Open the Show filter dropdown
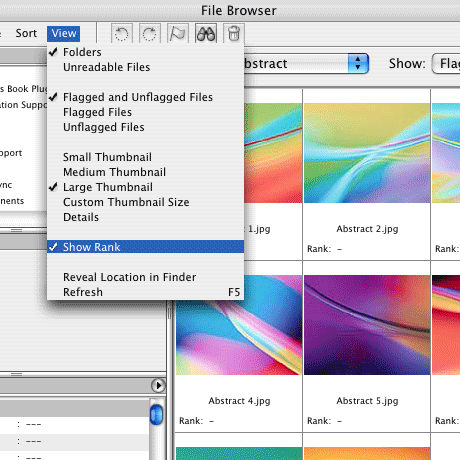Image resolution: width=460 pixels, height=460 pixels. click(x=446, y=63)
